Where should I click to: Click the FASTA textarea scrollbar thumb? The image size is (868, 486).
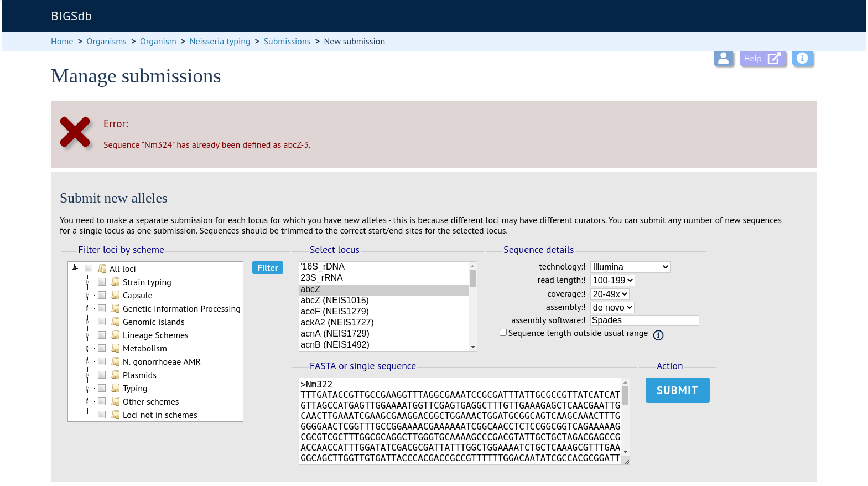tap(625, 396)
